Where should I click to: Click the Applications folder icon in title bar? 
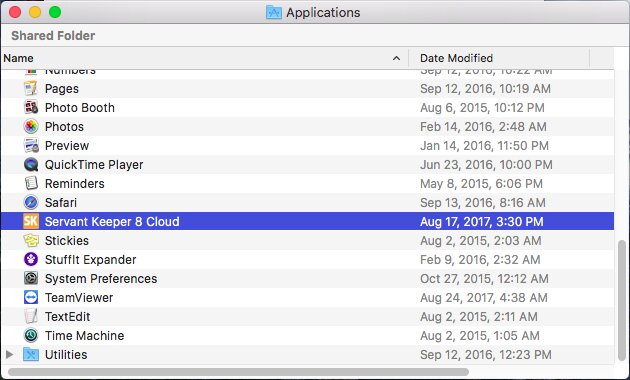point(274,12)
